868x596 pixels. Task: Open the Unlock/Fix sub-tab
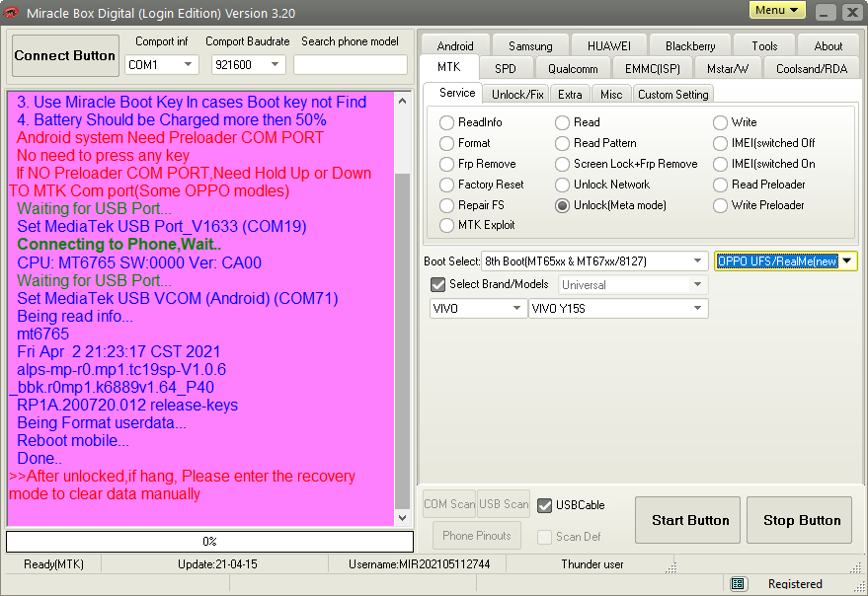pyautogui.click(x=517, y=95)
